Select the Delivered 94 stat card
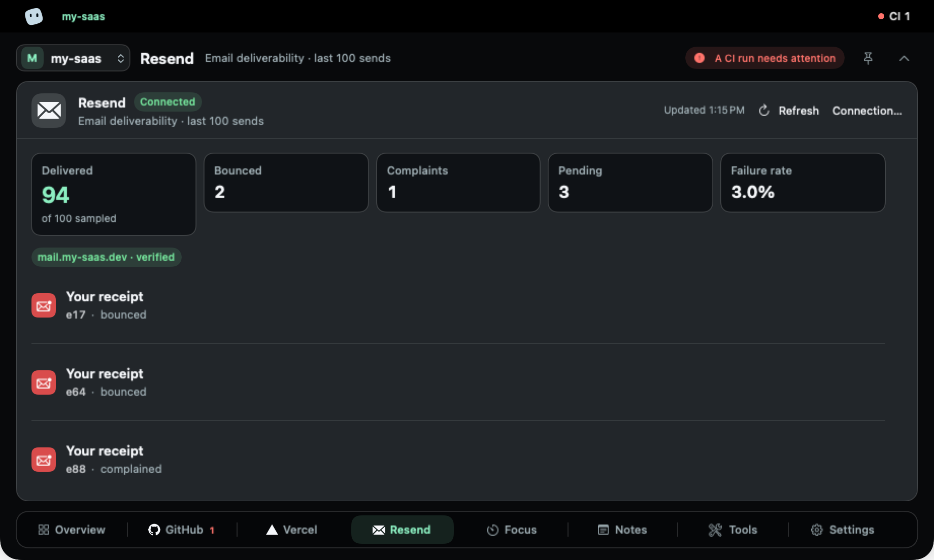Image resolution: width=934 pixels, height=560 pixels. point(114,194)
